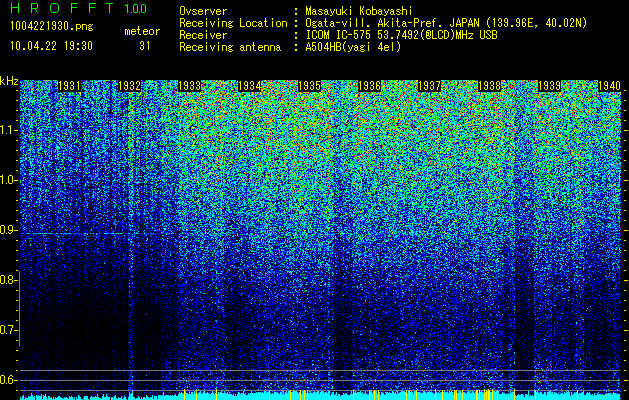Image resolution: width=629 pixels, height=400 pixels.
Task: Click the Receiving Location field label
Action: click(233, 23)
